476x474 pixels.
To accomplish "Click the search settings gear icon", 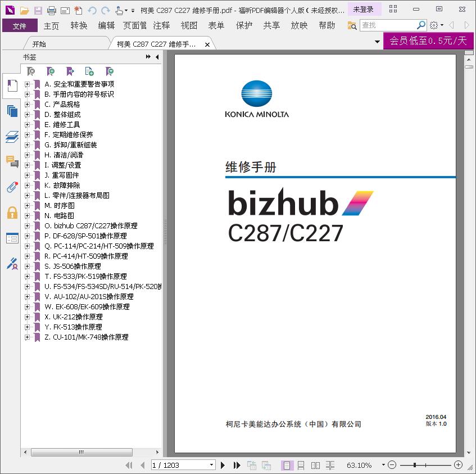I will 434,25.
